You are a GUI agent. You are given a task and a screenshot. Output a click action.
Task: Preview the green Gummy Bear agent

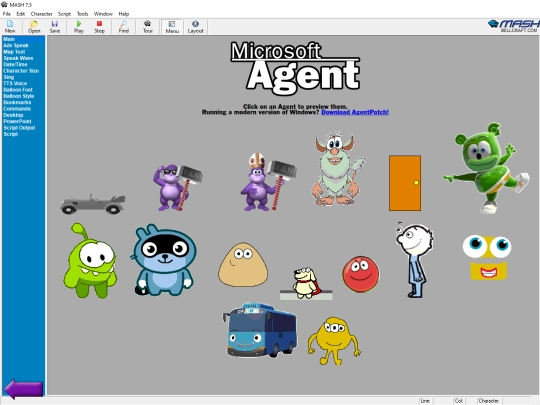tap(486, 168)
